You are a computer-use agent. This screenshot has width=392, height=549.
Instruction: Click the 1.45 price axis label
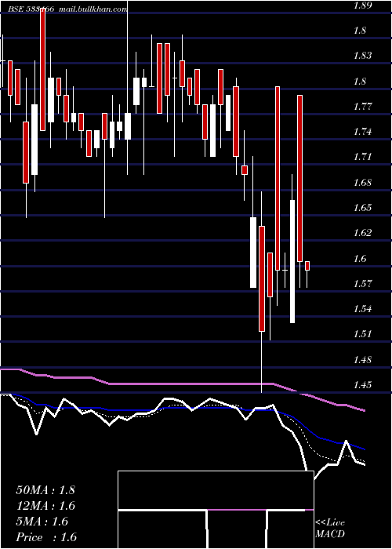tap(362, 385)
